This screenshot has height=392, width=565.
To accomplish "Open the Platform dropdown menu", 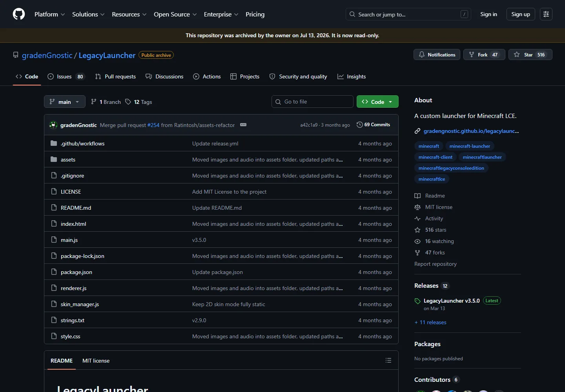I will [x=49, y=14].
